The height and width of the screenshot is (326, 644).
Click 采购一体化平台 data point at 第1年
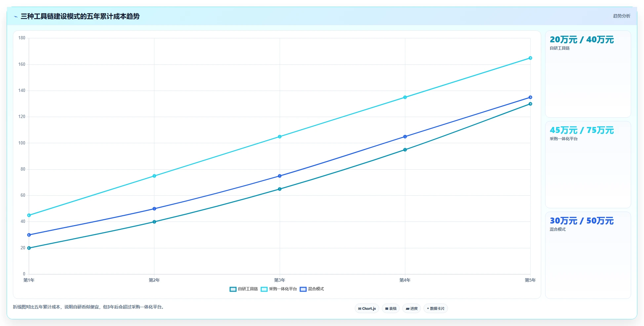[x=29, y=215]
